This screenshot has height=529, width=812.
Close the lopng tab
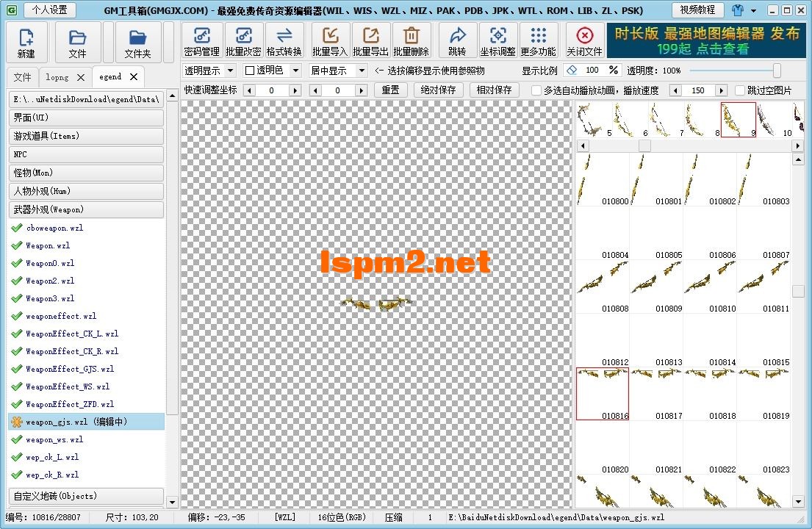click(81, 77)
